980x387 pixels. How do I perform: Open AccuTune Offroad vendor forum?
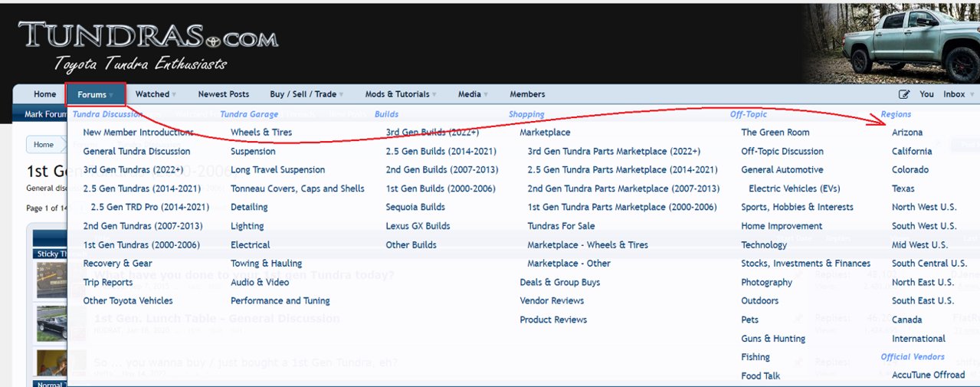click(929, 375)
